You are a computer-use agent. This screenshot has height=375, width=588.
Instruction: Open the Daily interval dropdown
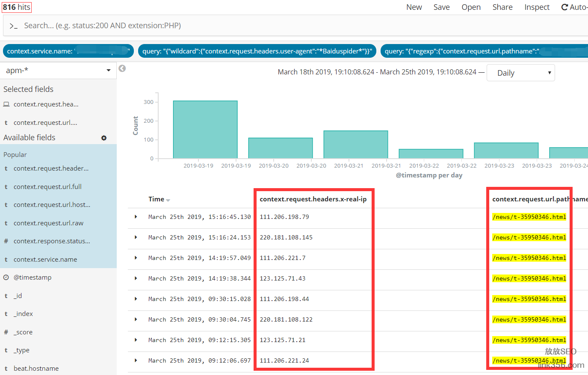click(520, 73)
